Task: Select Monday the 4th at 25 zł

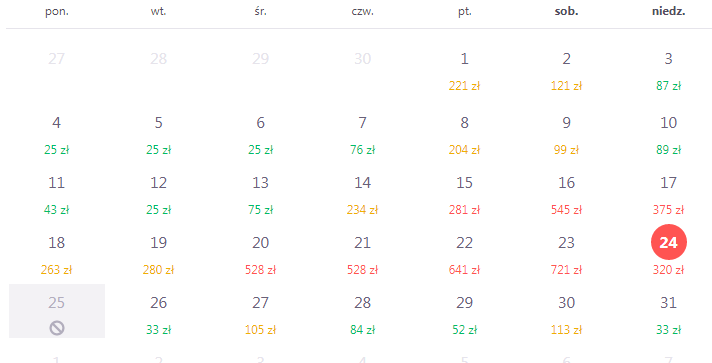Action: (x=57, y=135)
